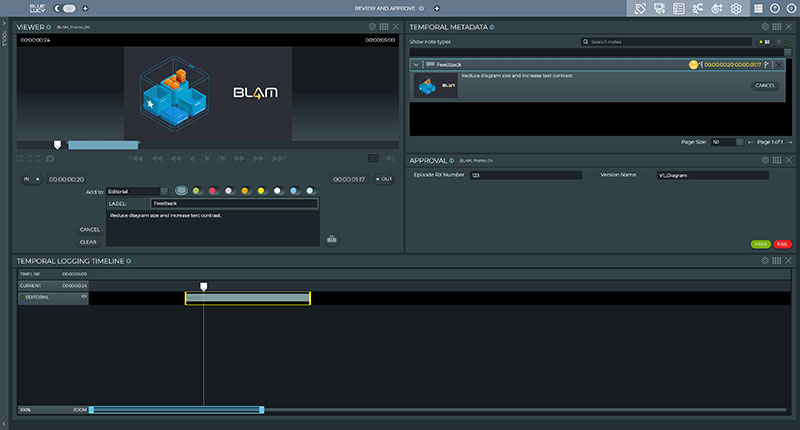The width and height of the screenshot is (800, 430).
Task: Open Temporal Metadata grid layout icon
Action: click(x=776, y=26)
